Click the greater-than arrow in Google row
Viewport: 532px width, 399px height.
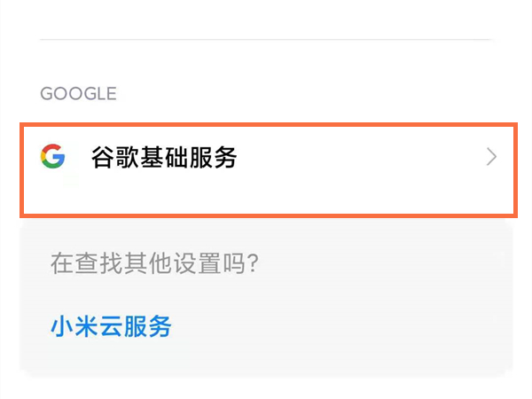pos(491,157)
